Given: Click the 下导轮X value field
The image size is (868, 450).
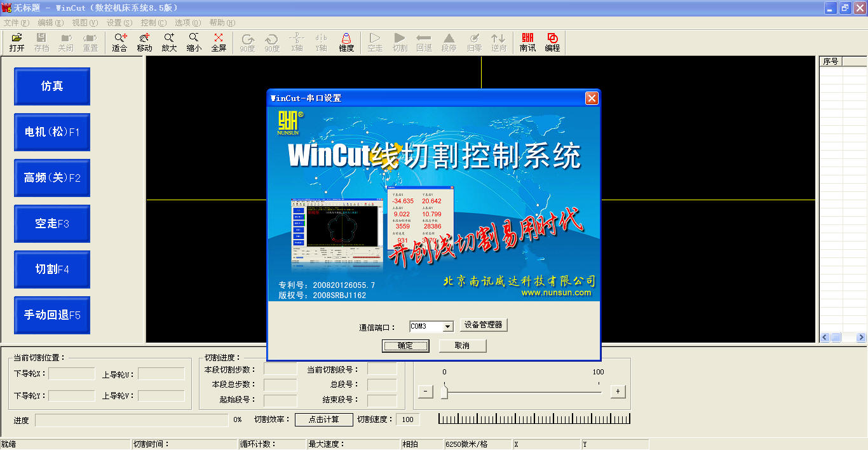Looking at the screenshot, I should click(x=72, y=374).
